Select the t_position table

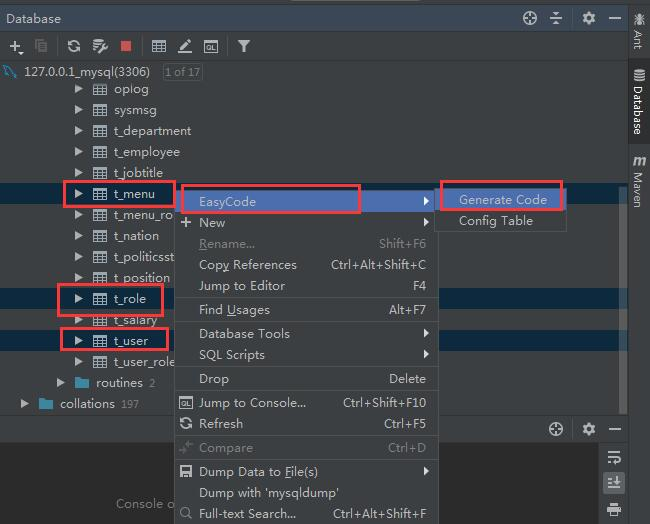pyautogui.click(x=141, y=278)
